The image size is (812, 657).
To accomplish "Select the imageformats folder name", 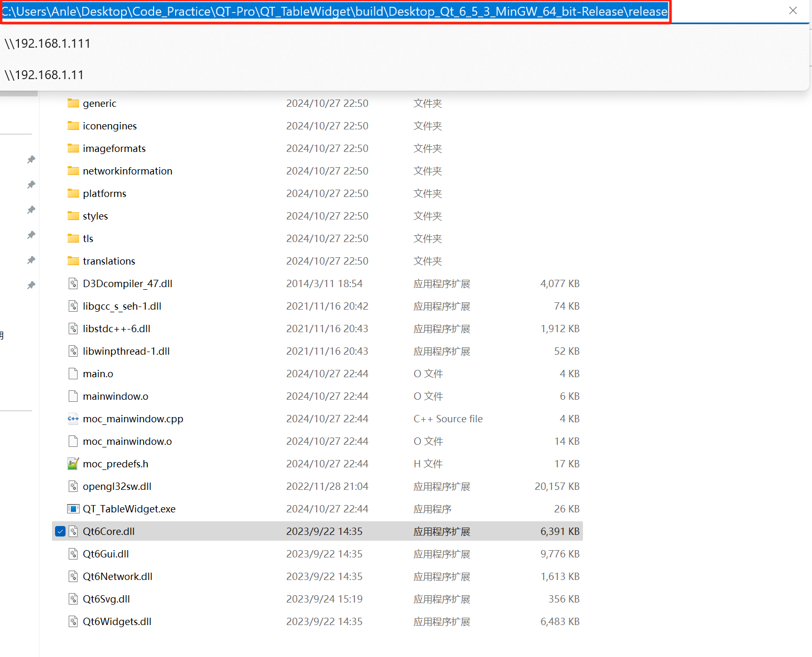I will pos(114,148).
